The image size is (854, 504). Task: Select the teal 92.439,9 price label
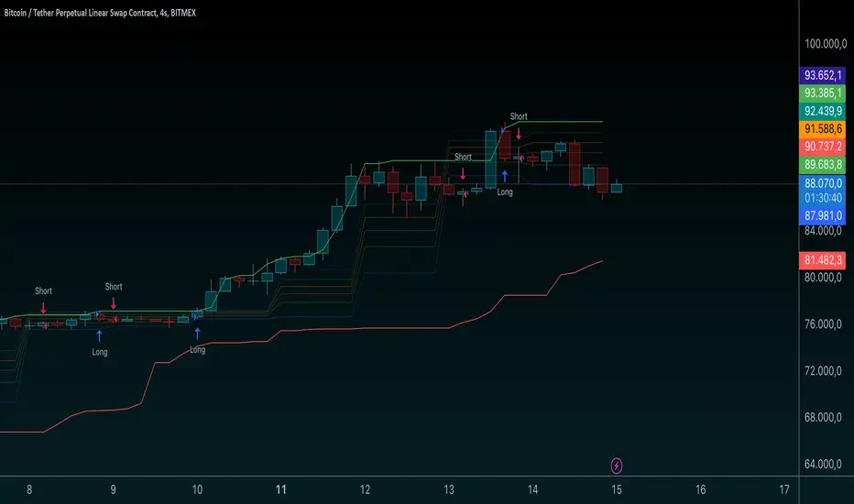[x=823, y=111]
